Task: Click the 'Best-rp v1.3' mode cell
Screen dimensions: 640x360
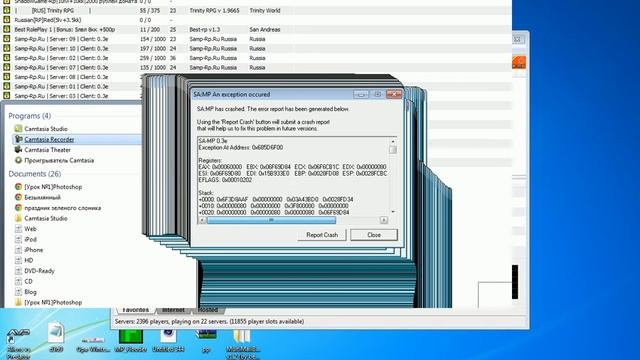Action: pos(204,29)
